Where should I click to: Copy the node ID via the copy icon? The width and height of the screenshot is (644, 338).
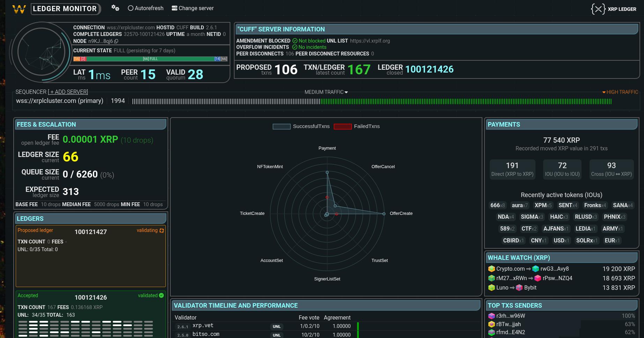116,41
